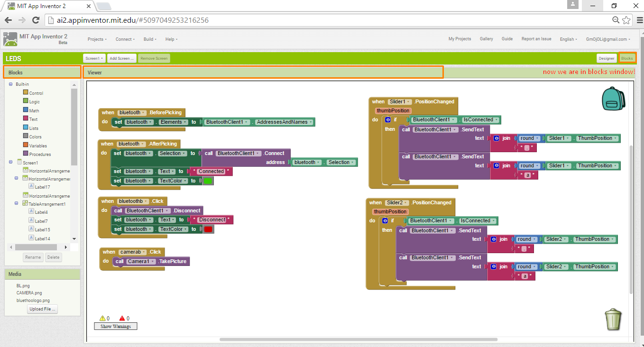The height and width of the screenshot is (347, 644).
Task: Click the viewer horizontal scrollbar
Action: click(359, 339)
